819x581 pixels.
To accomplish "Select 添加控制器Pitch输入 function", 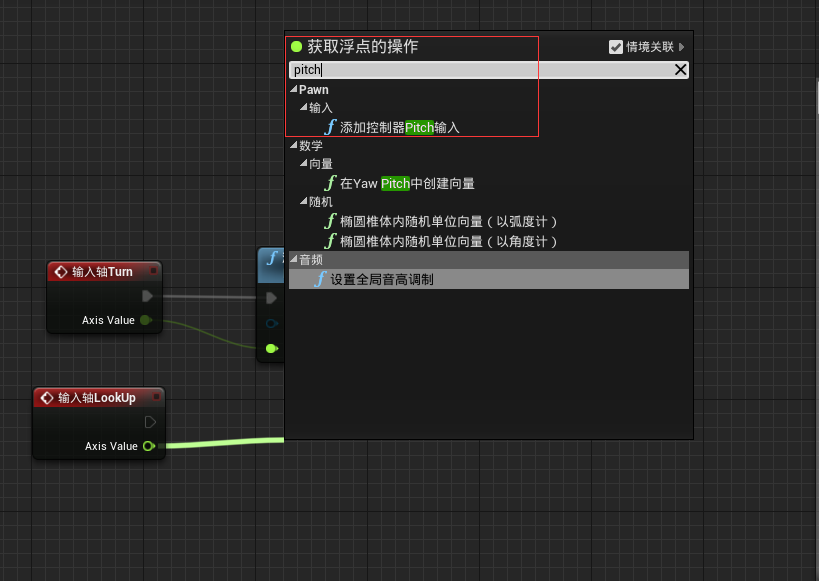I will coord(400,127).
